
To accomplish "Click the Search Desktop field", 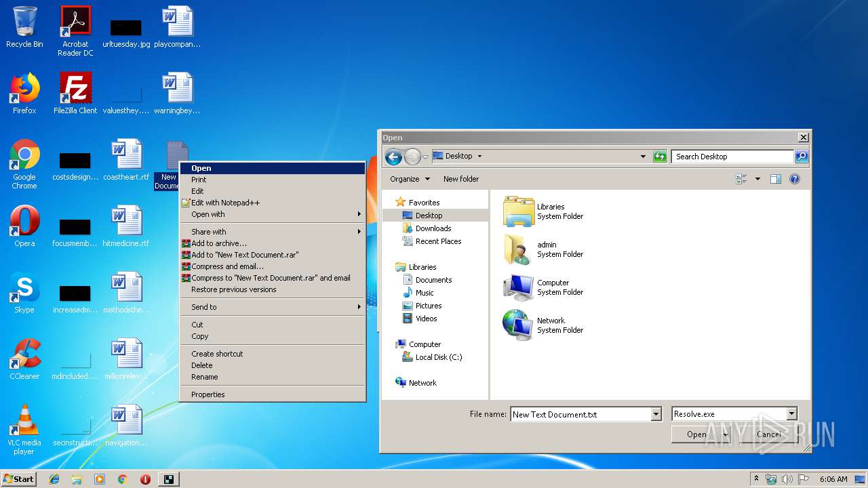I will pos(732,157).
